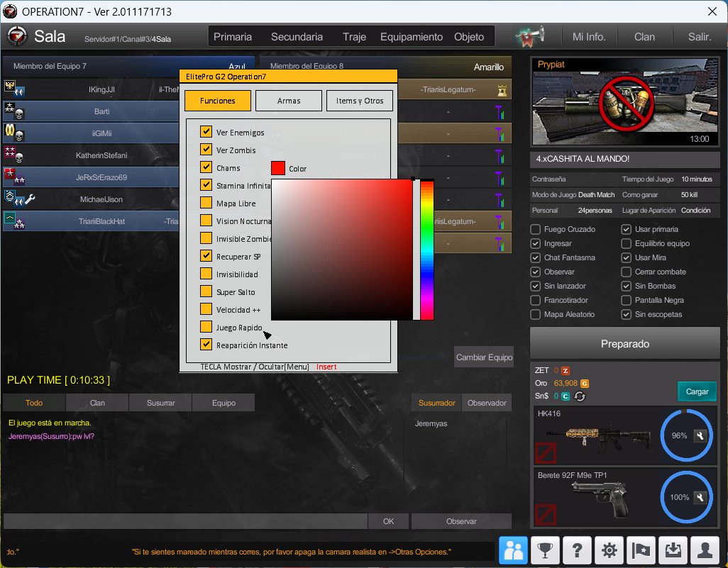The width and height of the screenshot is (728, 568).
Task: Click the rainbow hue slider bar
Action: [x=427, y=250]
